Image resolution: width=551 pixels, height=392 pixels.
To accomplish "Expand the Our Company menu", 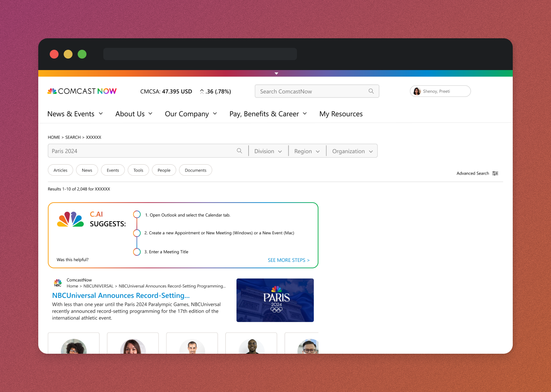I will (191, 114).
